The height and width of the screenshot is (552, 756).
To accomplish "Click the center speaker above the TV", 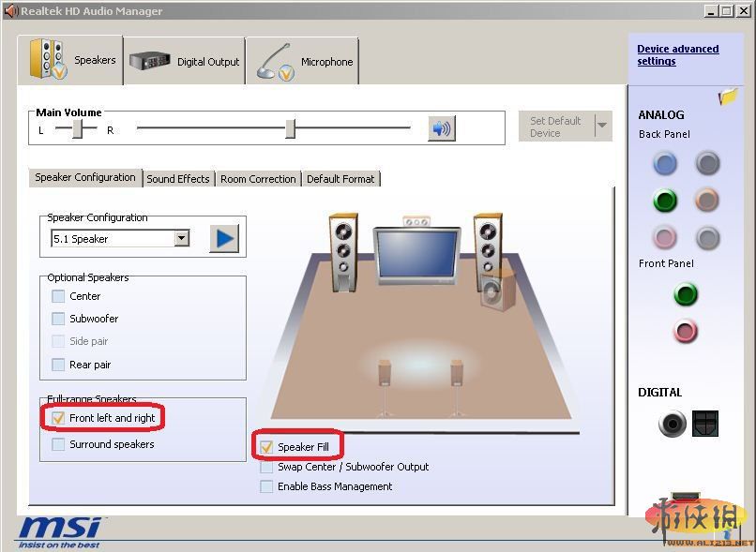I will click(x=416, y=221).
